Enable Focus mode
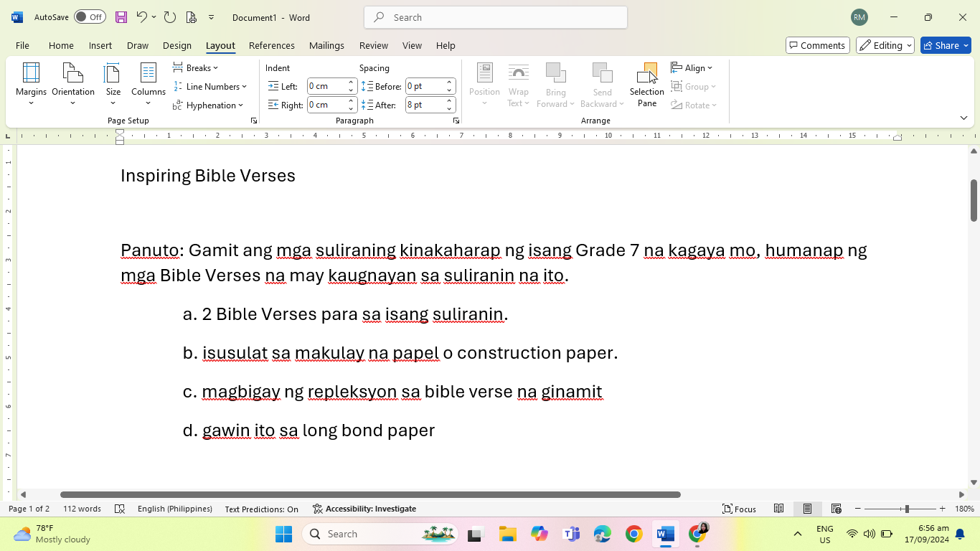 click(739, 509)
